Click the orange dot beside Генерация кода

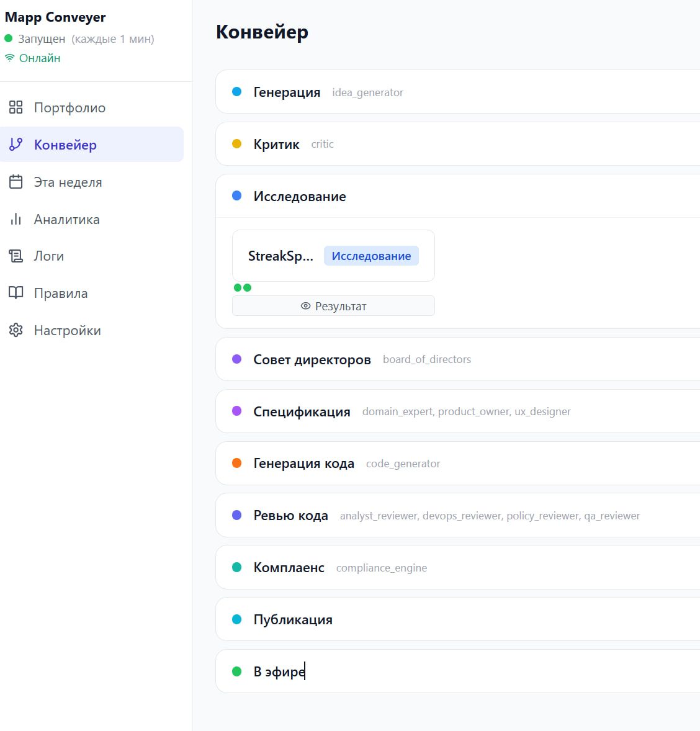coord(236,463)
